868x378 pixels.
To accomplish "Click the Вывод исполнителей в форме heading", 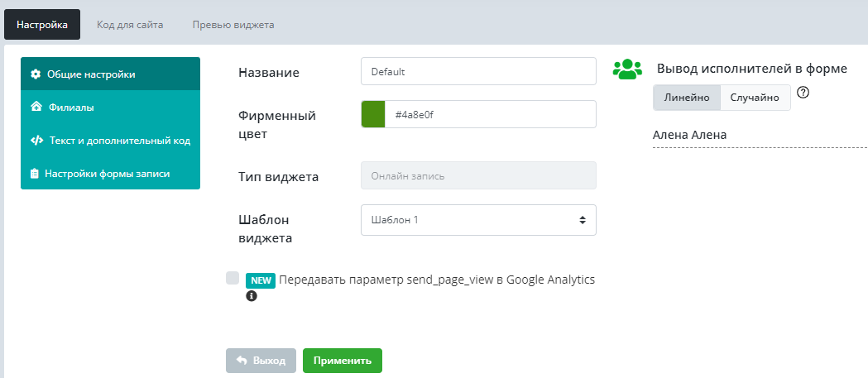I will 752,69.
